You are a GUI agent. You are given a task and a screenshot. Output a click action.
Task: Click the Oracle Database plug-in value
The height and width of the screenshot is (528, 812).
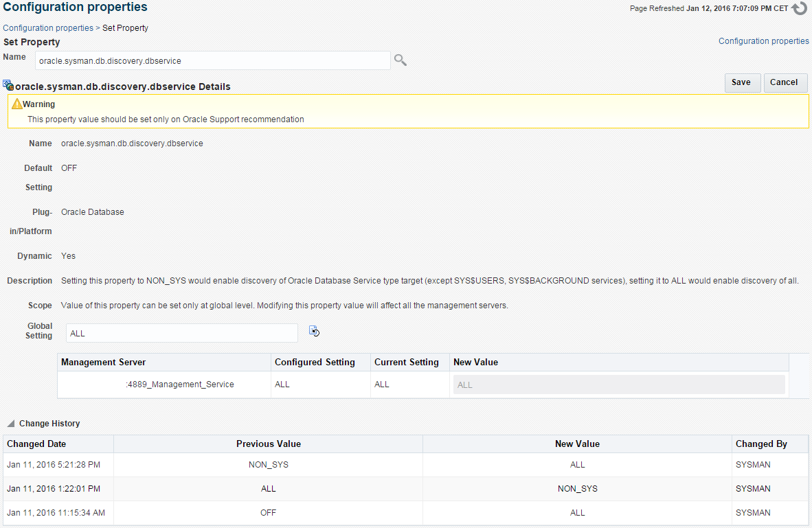point(93,212)
